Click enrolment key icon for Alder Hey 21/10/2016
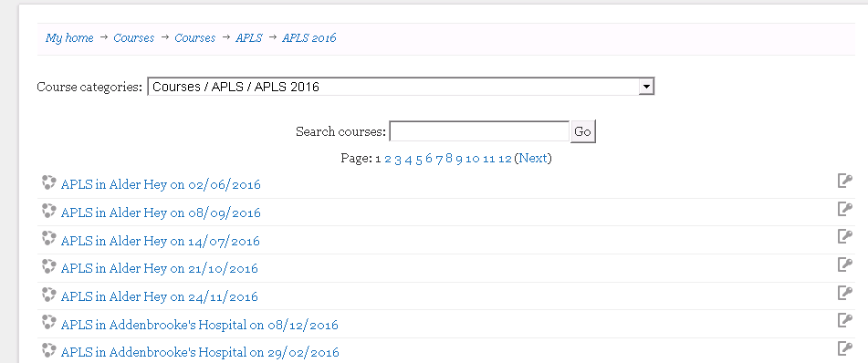The height and width of the screenshot is (363, 868). (x=845, y=264)
